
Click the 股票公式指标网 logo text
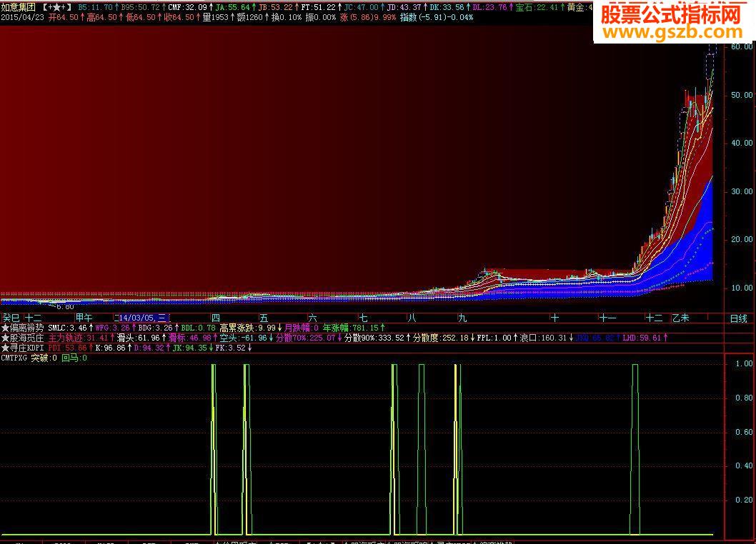click(x=672, y=13)
